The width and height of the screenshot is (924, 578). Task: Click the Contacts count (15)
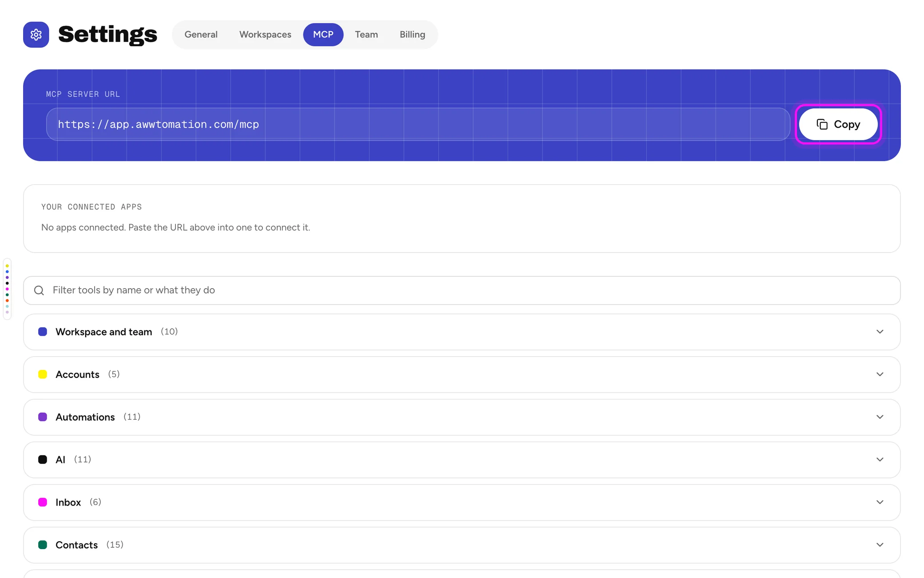[x=115, y=545]
